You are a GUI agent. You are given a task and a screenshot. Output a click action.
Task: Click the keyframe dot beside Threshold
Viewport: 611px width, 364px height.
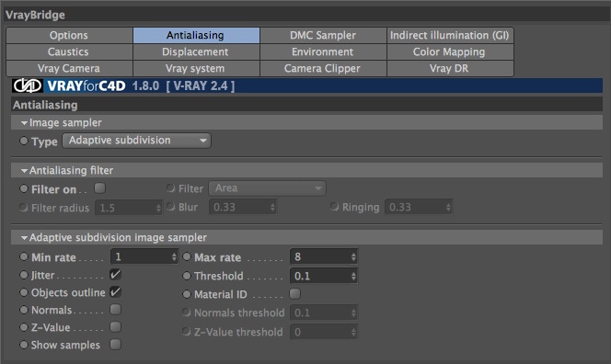[x=187, y=276]
